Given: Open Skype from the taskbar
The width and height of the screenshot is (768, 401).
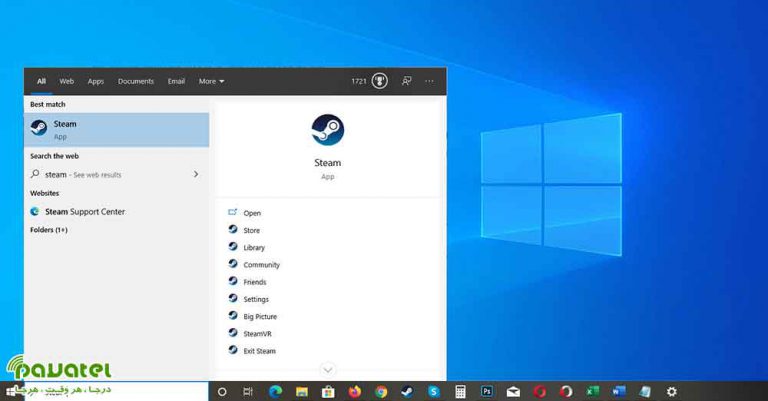Looking at the screenshot, I should (x=433, y=391).
